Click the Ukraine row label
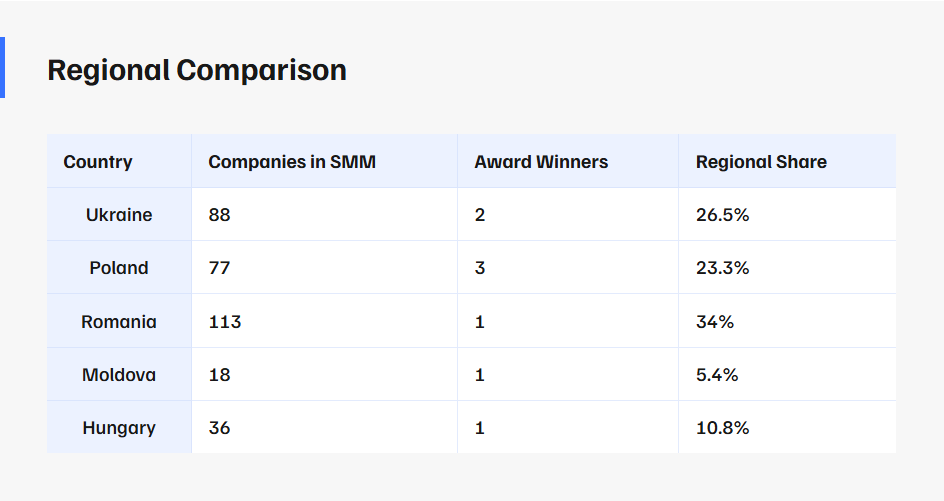The image size is (944, 501). [x=119, y=215]
